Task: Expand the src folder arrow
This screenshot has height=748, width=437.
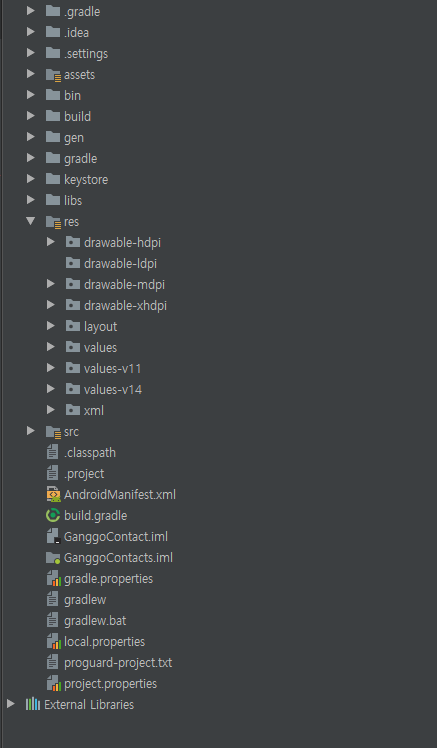Action: click(31, 431)
